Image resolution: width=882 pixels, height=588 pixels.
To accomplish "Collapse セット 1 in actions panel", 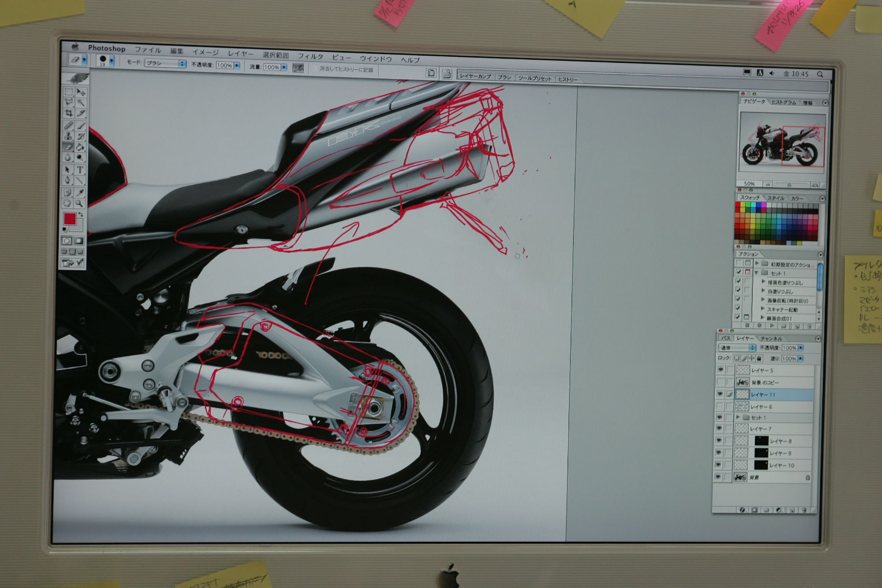I will 757,273.
